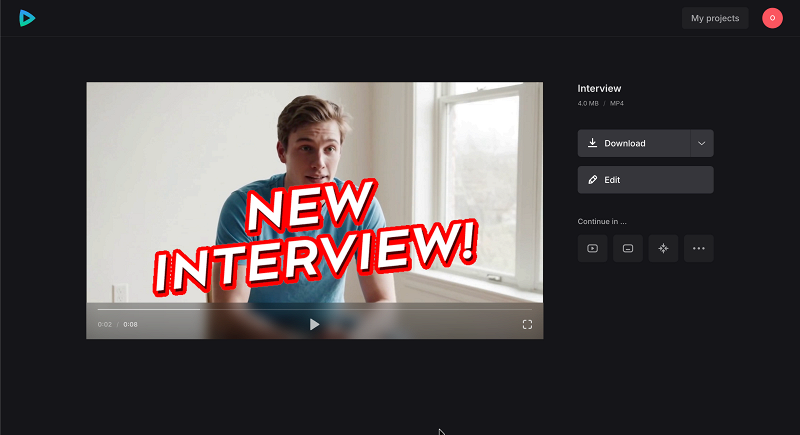Screen dimensions: 800x435
Task: Open the My projects page
Action: click(715, 18)
